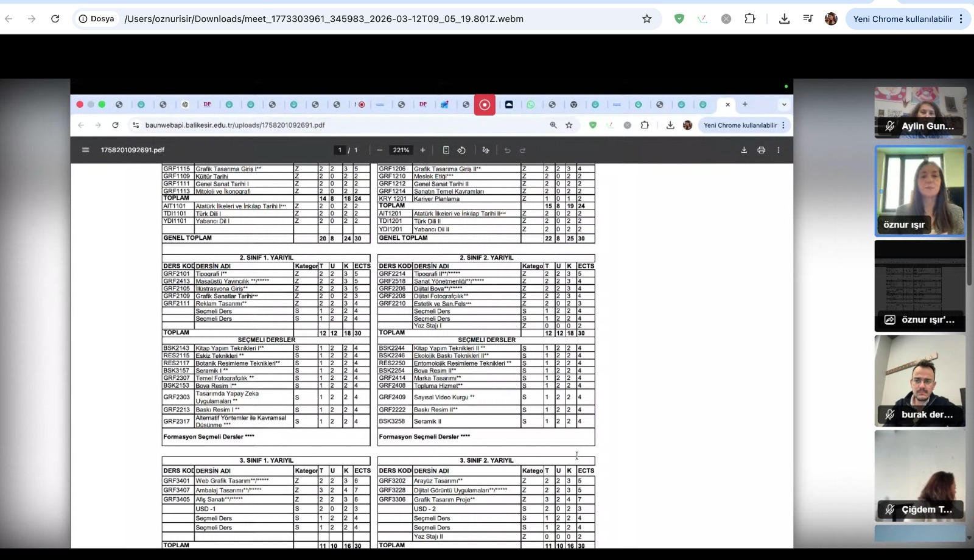This screenshot has height=560, width=974.
Task: Open a new tab with the plus button
Action: click(745, 105)
